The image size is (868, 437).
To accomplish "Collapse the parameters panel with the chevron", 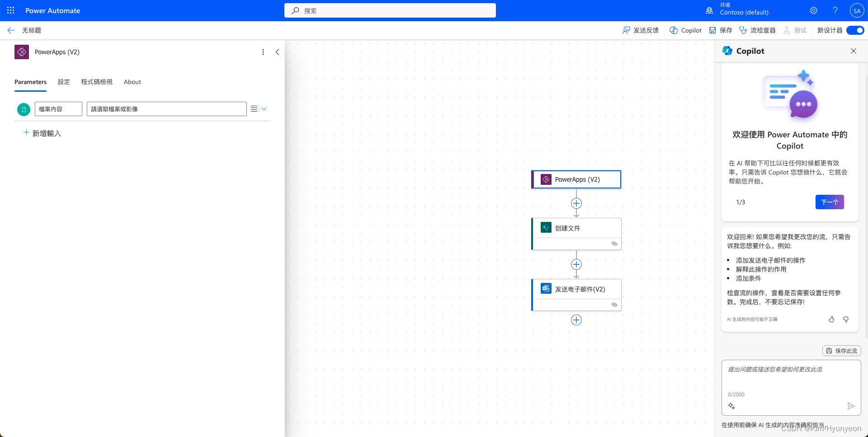I will click(x=277, y=52).
